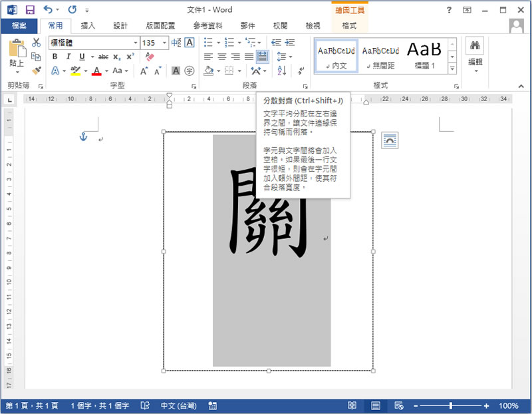Grow font size with large A icon
The width and height of the screenshot is (532, 414).
click(144, 71)
